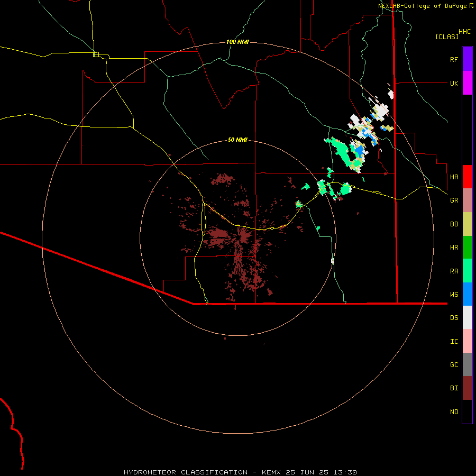Image resolution: width=476 pixels, height=476 pixels.
Task: Click the WS legend label
Action: point(454,295)
